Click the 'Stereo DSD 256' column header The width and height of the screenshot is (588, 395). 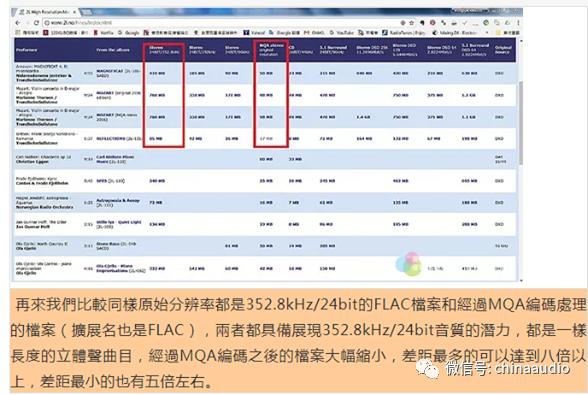click(x=372, y=50)
